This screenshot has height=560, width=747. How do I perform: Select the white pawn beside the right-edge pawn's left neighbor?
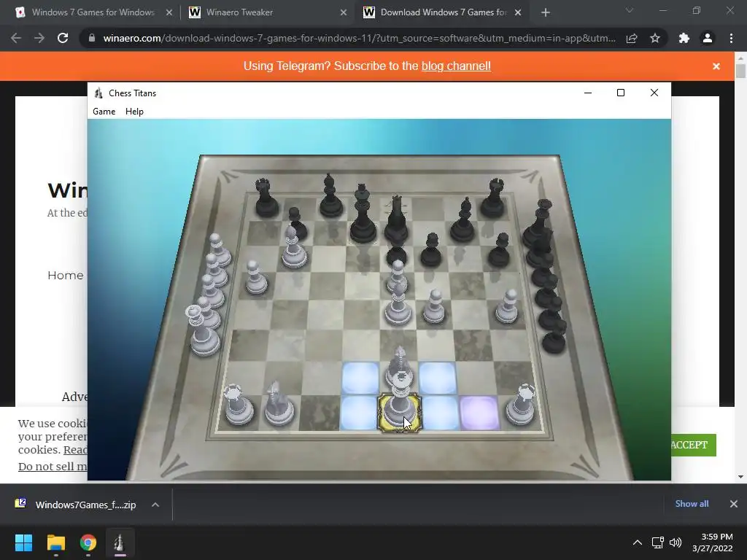click(x=434, y=307)
